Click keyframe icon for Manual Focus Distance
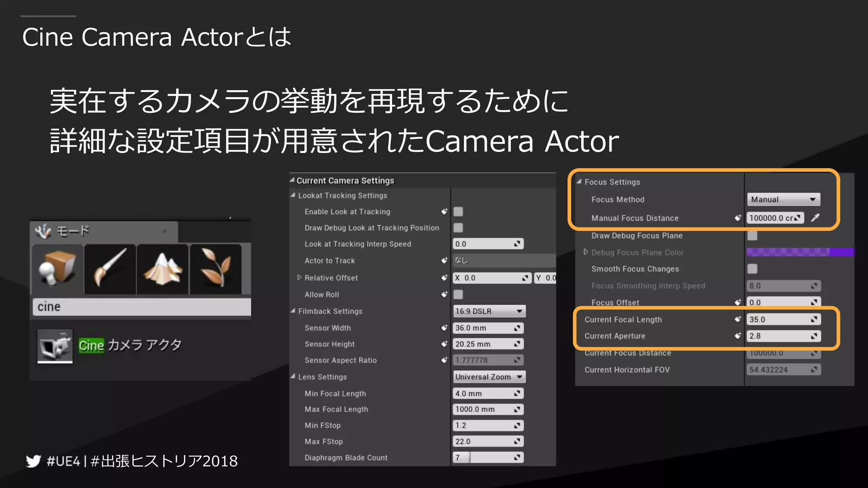 [738, 218]
